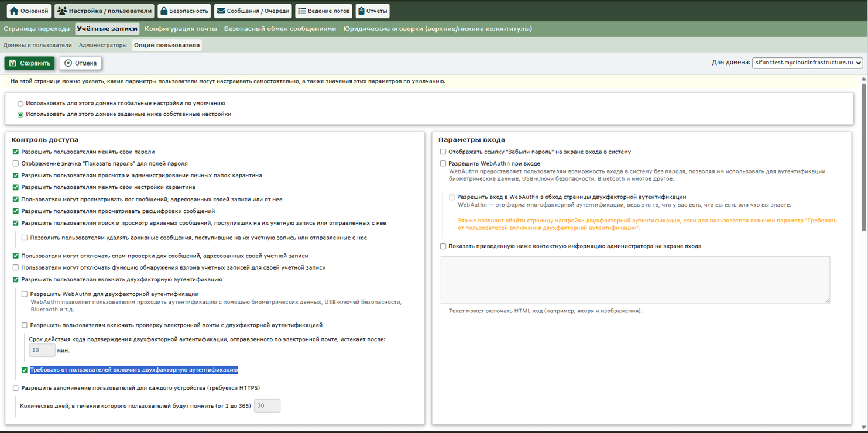Uncheck 'Требовать от пользователей включить двухфакторную аутентификацию'
Viewport: 868px width, 433px height.
click(25, 370)
